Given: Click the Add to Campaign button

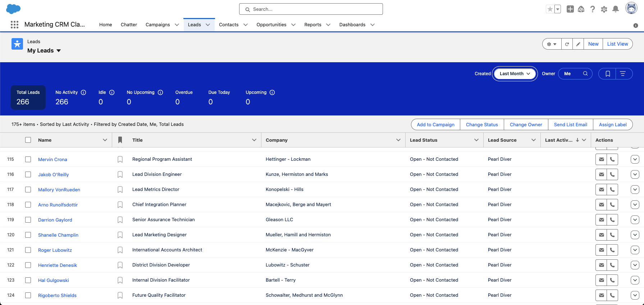Looking at the screenshot, I should [435, 124].
